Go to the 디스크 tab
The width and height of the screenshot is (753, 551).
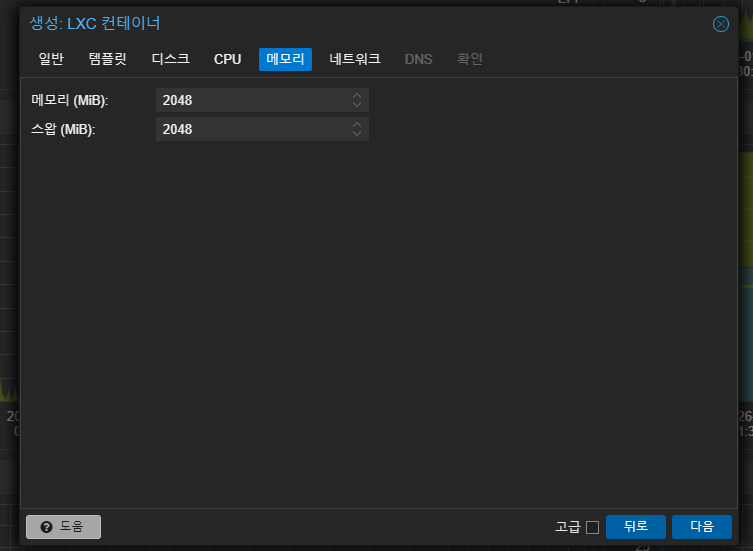point(170,59)
